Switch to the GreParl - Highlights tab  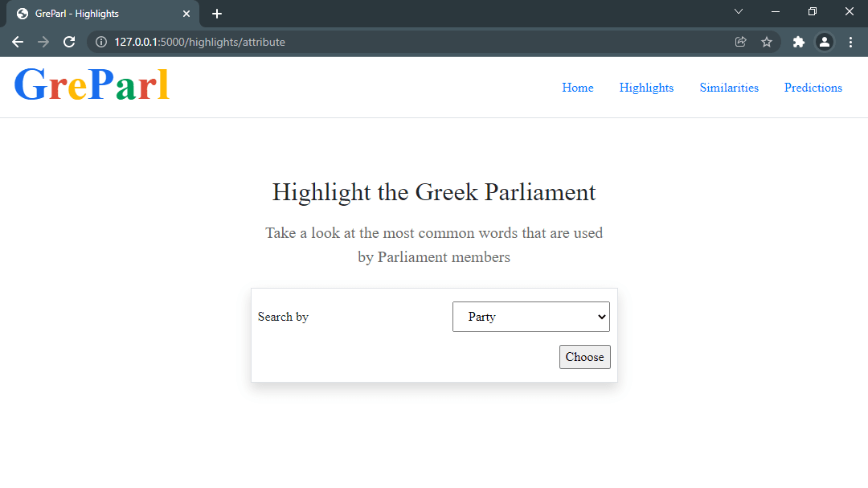(x=96, y=13)
